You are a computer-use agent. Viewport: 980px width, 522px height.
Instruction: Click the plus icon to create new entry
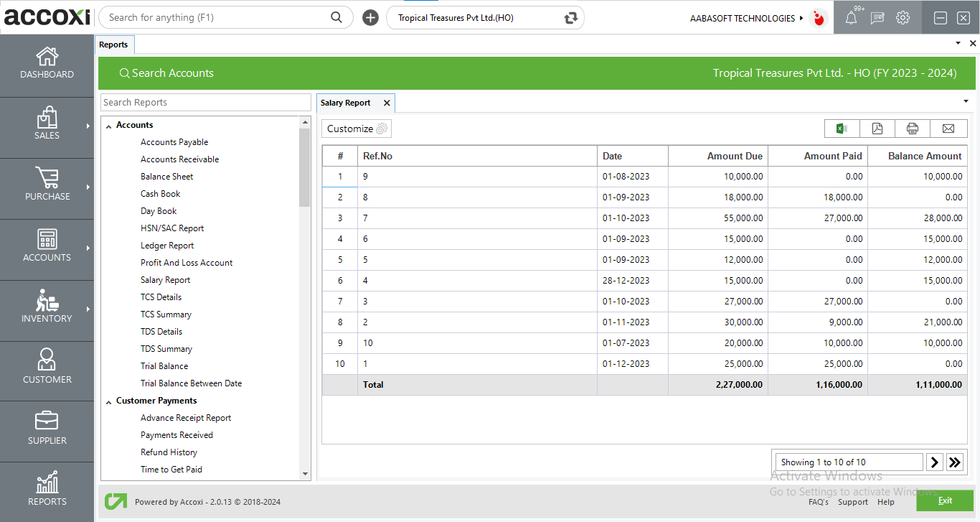coord(370,17)
